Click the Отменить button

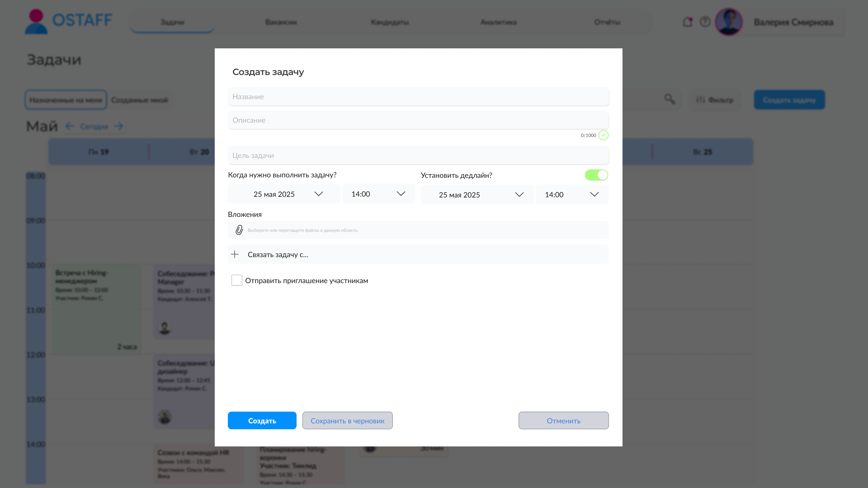[x=564, y=421]
